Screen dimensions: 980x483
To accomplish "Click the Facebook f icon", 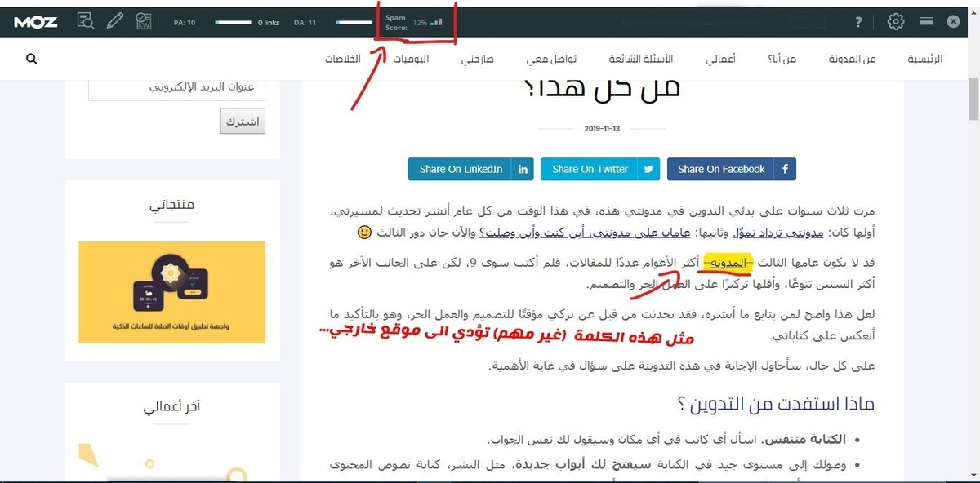I will (785, 169).
